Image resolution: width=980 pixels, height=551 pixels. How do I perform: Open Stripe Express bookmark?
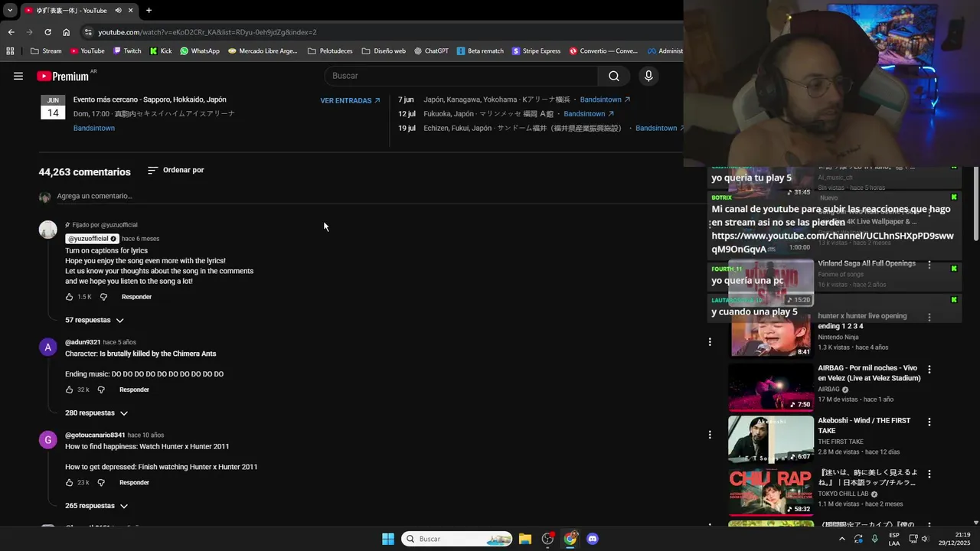point(536,51)
